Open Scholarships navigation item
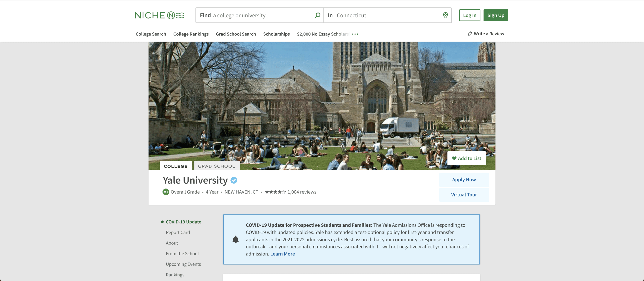The height and width of the screenshot is (281, 644). point(276,34)
